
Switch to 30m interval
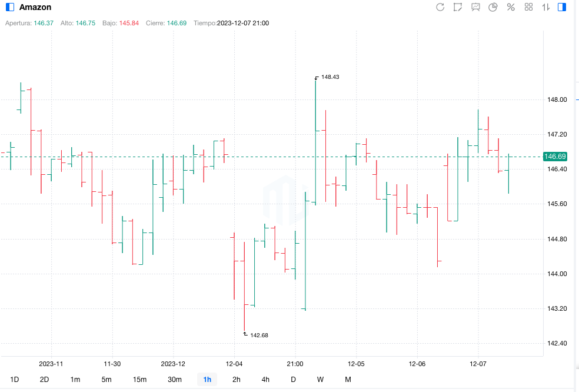[x=175, y=380]
